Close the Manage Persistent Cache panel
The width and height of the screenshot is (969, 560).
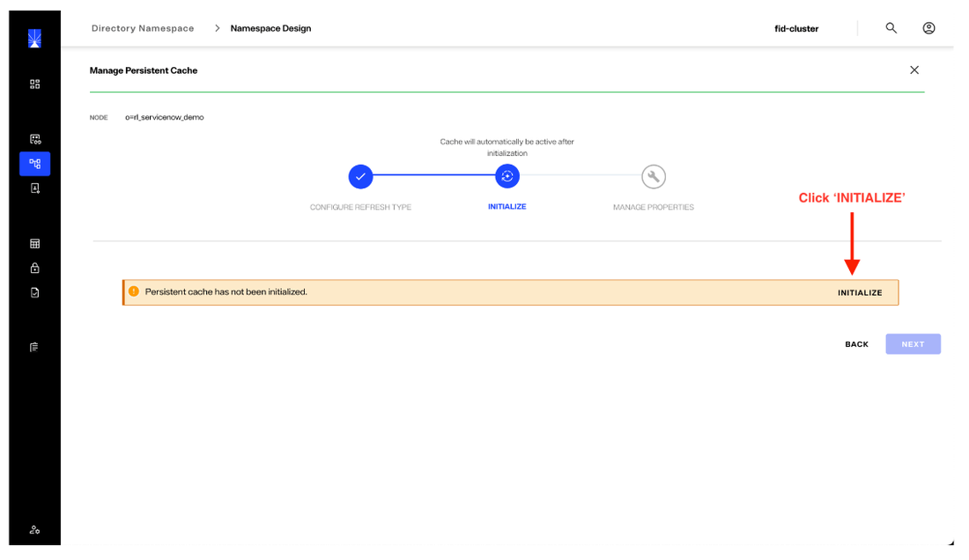pos(914,70)
